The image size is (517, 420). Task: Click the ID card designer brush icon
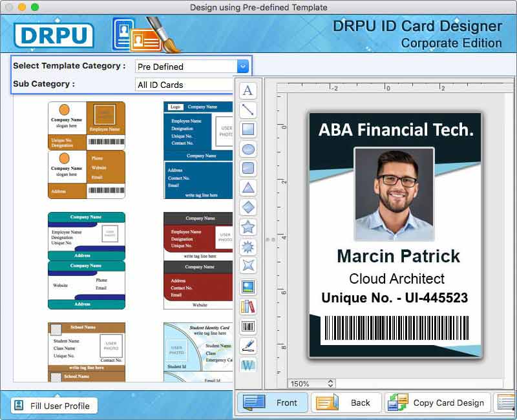click(146, 35)
